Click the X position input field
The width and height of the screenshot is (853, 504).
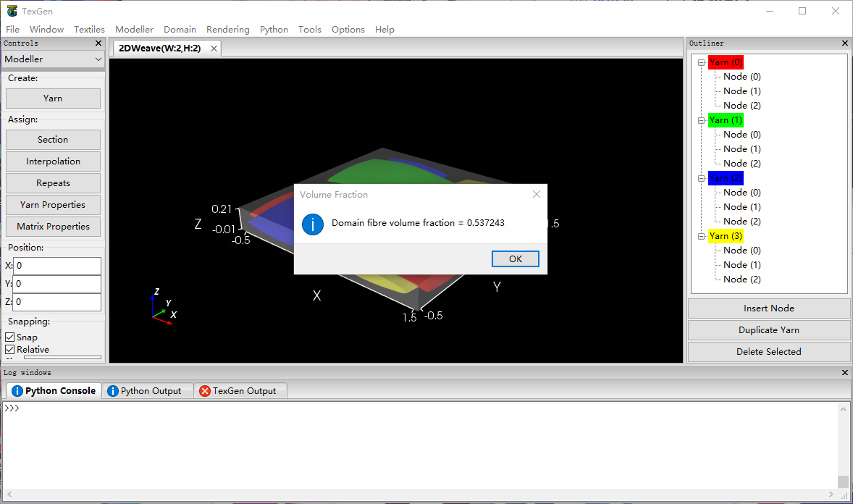pyautogui.click(x=56, y=266)
